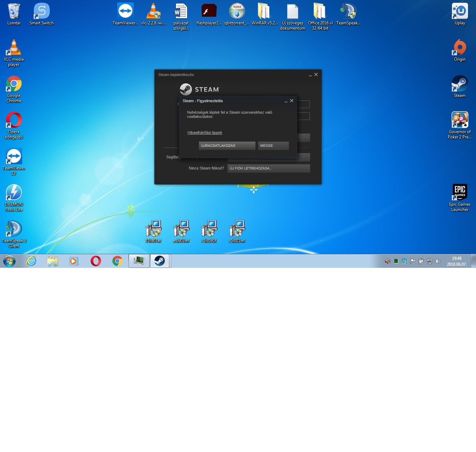Image resolution: width=476 pixels, height=452 pixels.
Task: Open the Origin desktop shortcut
Action: tap(460, 51)
